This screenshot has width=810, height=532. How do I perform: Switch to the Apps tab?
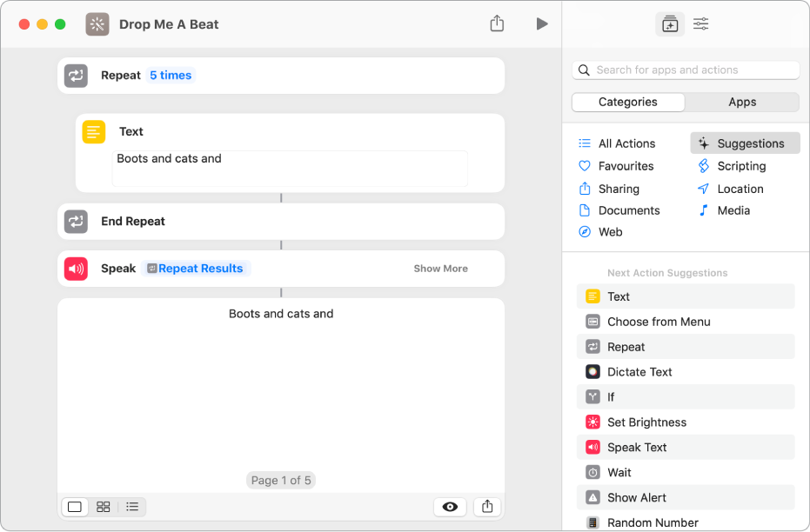(x=742, y=102)
